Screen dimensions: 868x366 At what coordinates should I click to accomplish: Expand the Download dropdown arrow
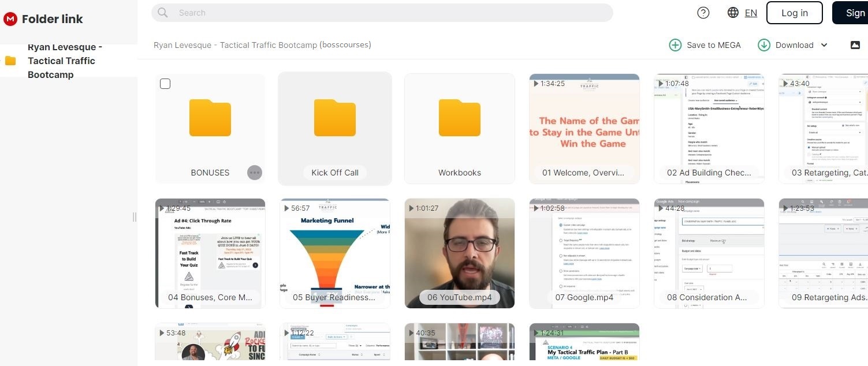(x=824, y=45)
